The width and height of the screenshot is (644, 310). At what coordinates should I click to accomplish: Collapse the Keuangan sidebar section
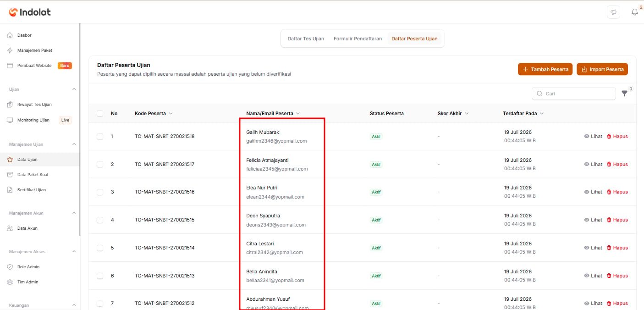[74, 305]
